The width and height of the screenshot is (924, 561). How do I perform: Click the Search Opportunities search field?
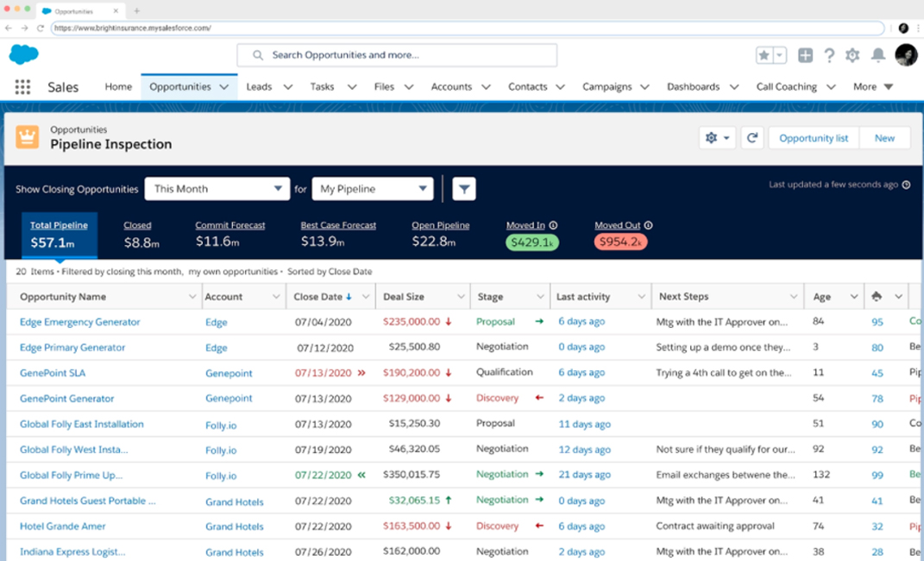pyautogui.click(x=397, y=55)
